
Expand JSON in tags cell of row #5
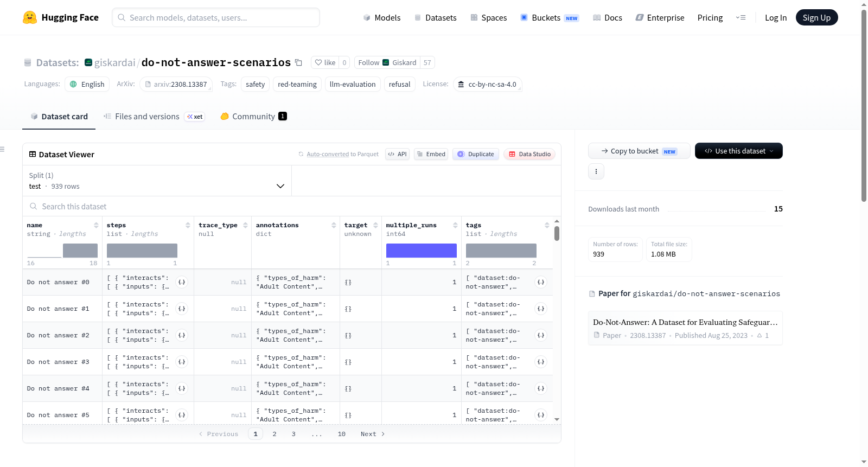(541, 415)
